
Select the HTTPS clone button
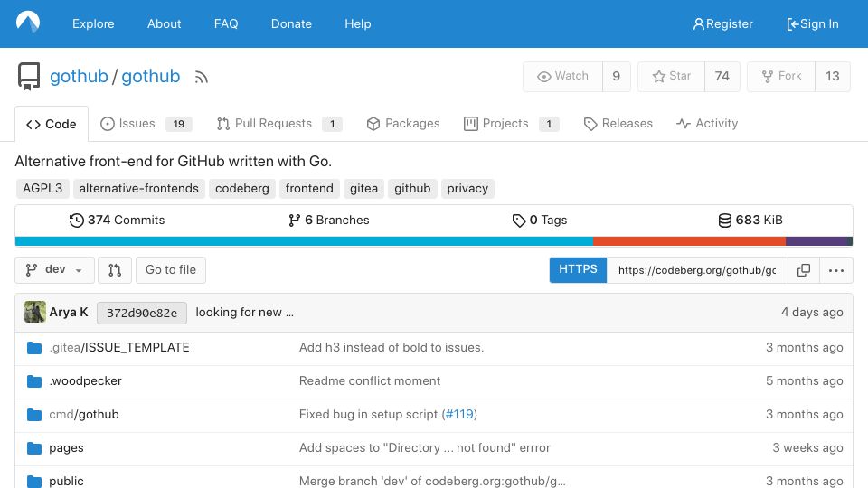578,270
